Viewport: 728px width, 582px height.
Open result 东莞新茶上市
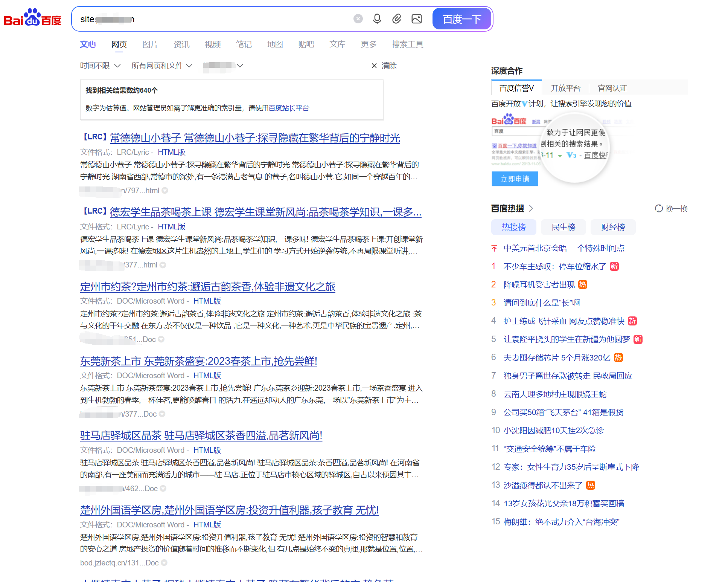pos(199,361)
